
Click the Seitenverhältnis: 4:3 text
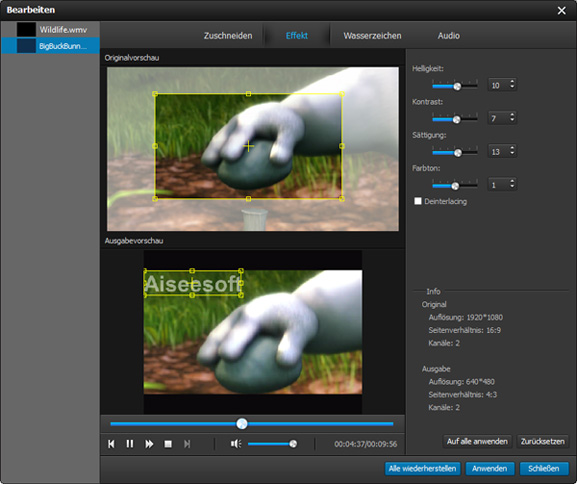(463, 395)
